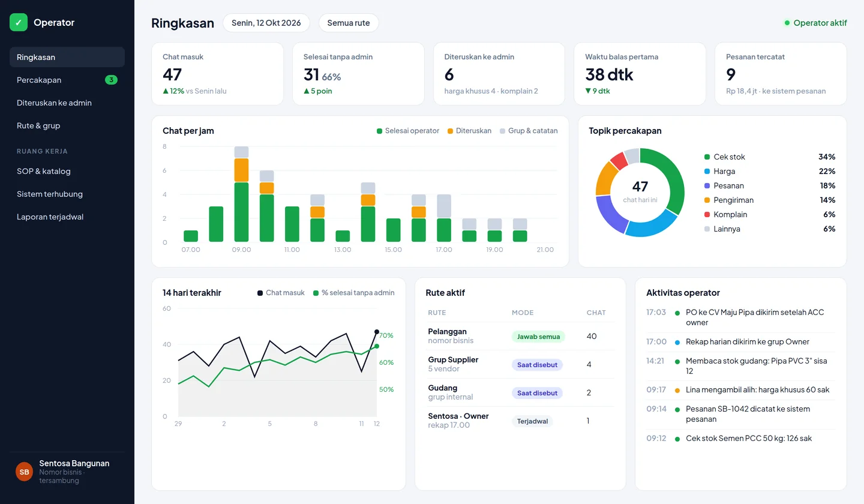Toggle Chat masuk legend in 14 hari terakhir

pyautogui.click(x=281, y=293)
